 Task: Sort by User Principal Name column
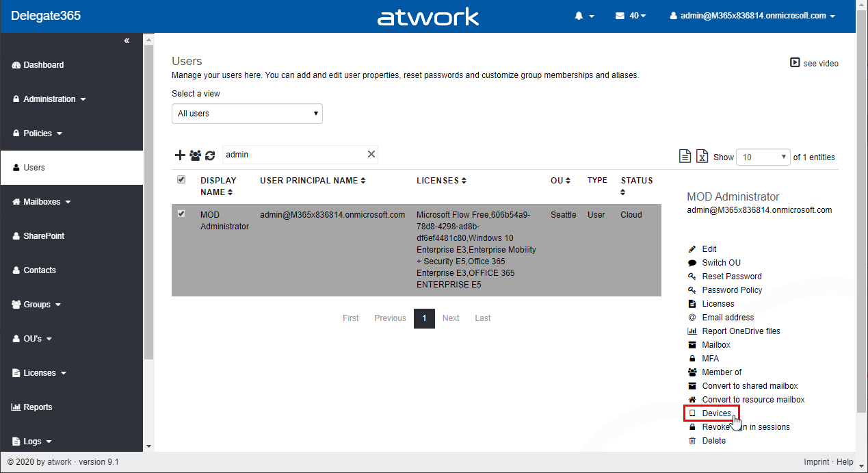pyautogui.click(x=313, y=181)
